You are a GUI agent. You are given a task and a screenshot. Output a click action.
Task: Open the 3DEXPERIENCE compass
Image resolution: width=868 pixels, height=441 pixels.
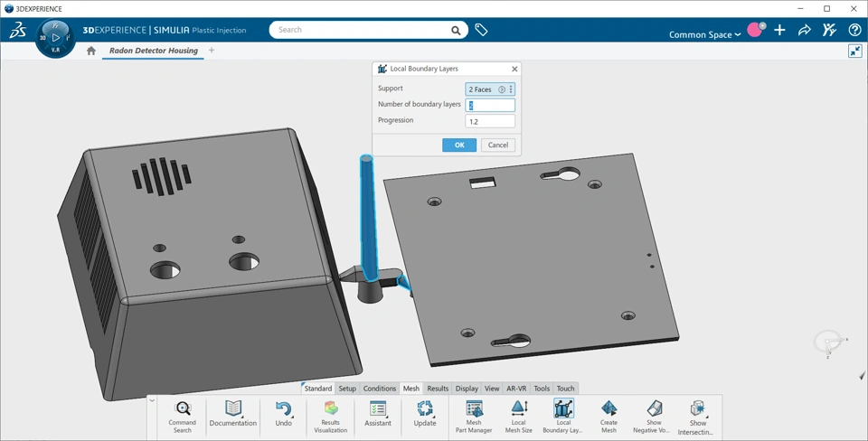(55, 38)
